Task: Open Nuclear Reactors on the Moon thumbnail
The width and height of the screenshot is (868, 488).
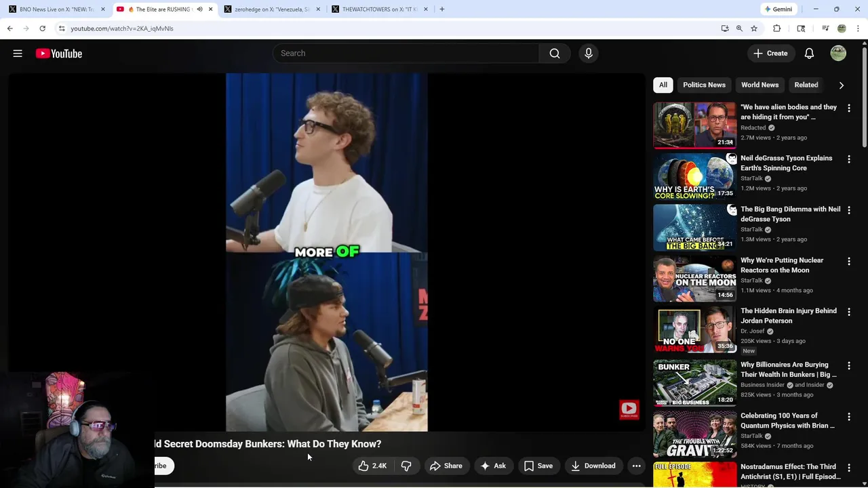Action: pyautogui.click(x=694, y=278)
